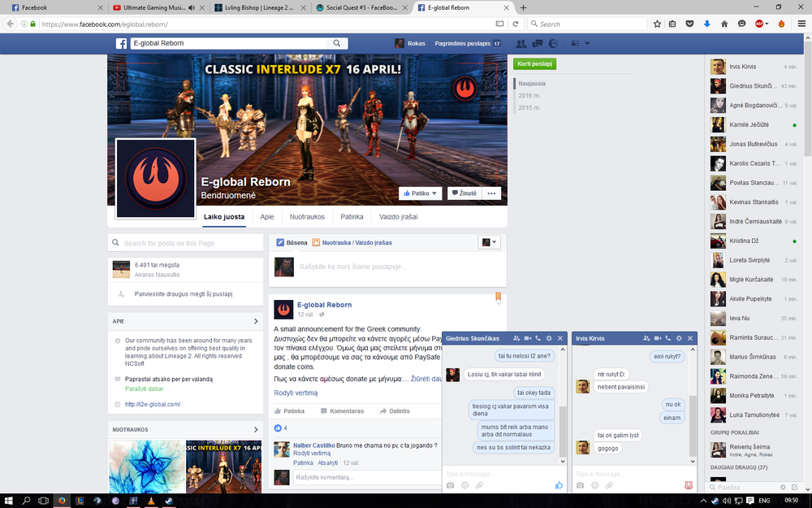This screenshot has height=508, width=812.
Task: Mute the Ultimate Gaming Music tab audio
Action: (192, 7)
